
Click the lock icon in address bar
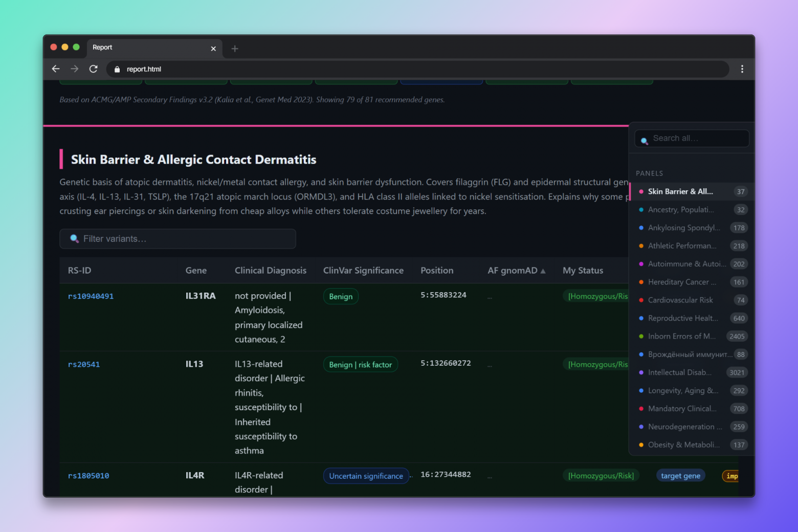(x=117, y=69)
